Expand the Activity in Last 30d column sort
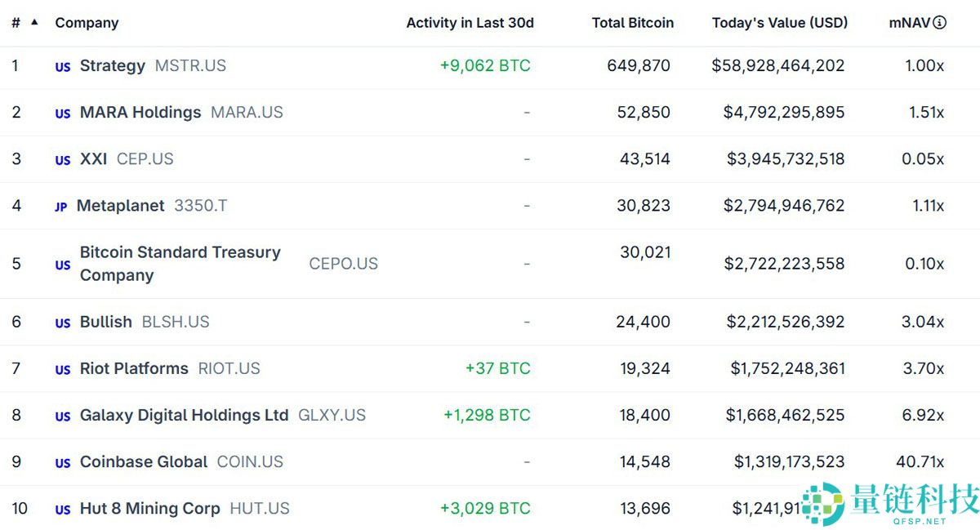Viewport: 980px width, 530px height. pos(470,23)
